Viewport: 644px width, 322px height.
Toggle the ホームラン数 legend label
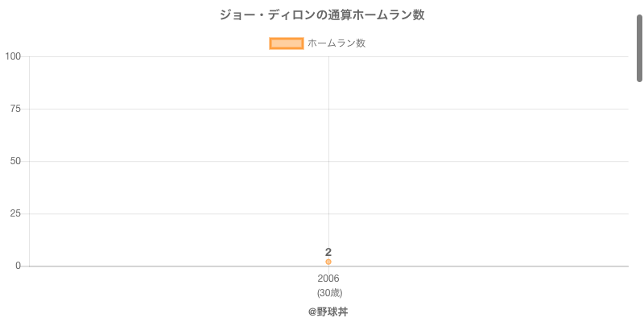coord(336,43)
